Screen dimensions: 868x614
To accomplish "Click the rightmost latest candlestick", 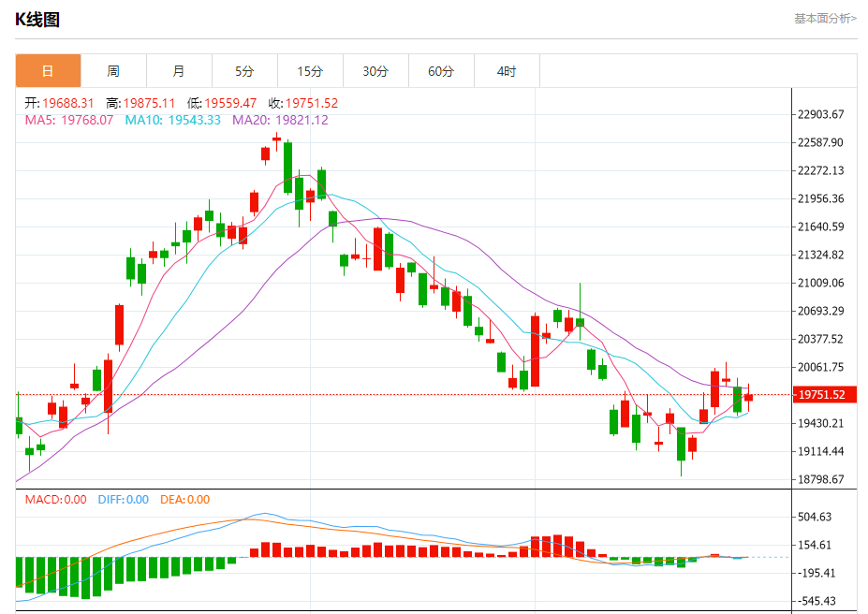I will [748, 398].
